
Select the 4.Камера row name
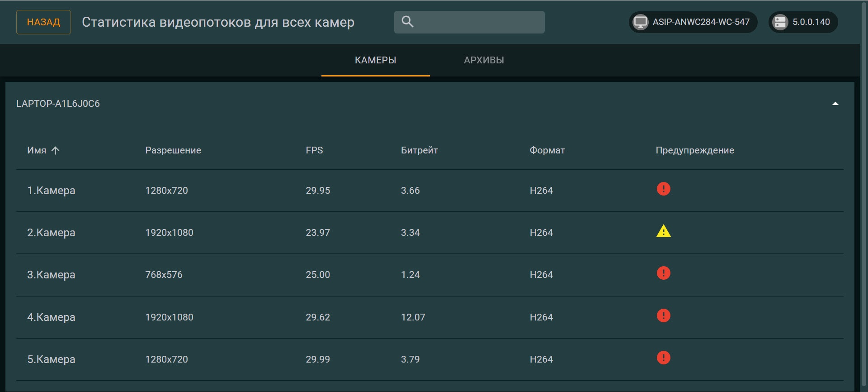coord(51,317)
